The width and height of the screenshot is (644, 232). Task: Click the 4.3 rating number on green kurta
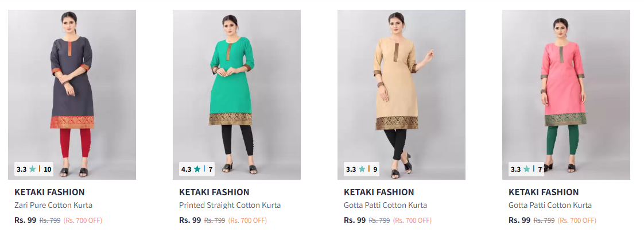[x=187, y=169]
